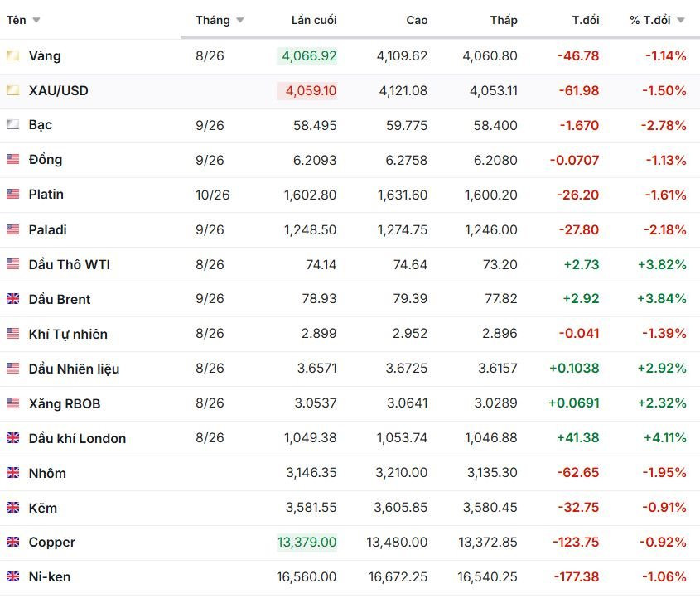Click the silver bar icon beside Bạc
This screenshot has height=598, width=700.
click(13, 124)
